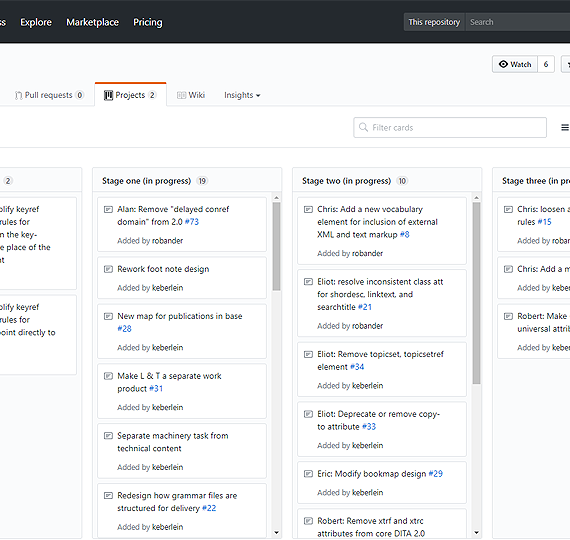570x540 pixels.
Task: Go to the Pricing page
Action: pyautogui.click(x=148, y=22)
